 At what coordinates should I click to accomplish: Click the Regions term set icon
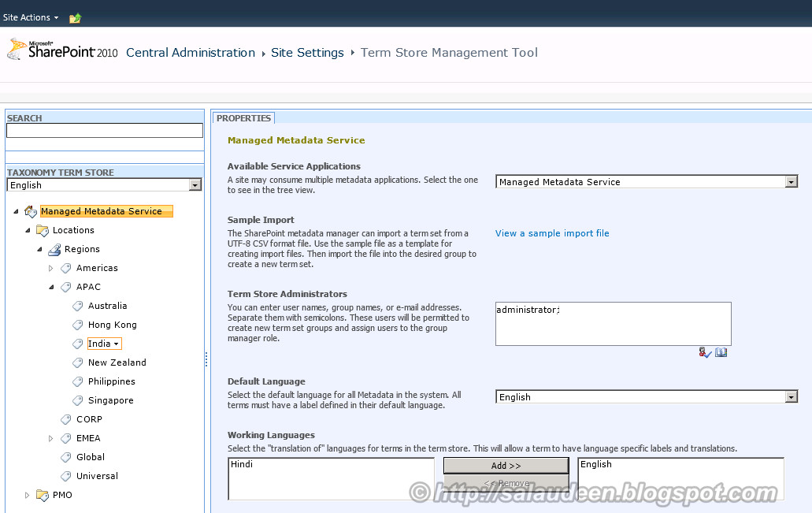coord(54,249)
